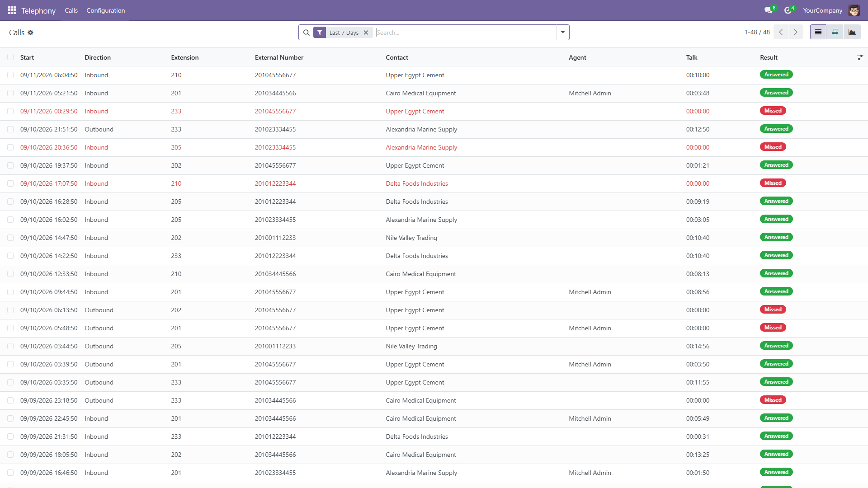Remove the Last 7 Days filter
868x488 pixels.
[366, 33]
